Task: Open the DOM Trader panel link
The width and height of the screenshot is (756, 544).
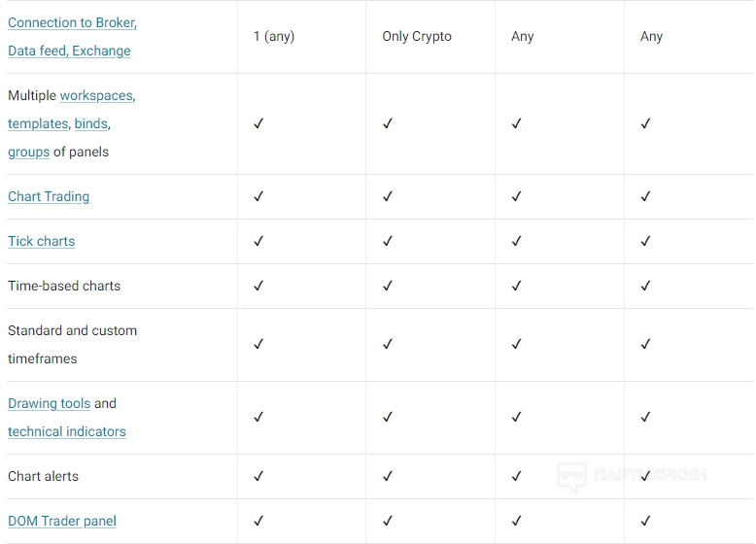Action: point(62,521)
